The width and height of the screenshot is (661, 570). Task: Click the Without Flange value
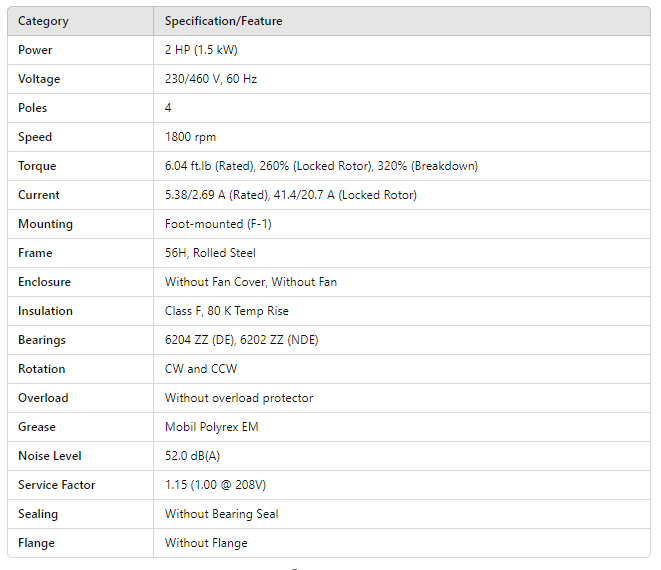coord(206,543)
